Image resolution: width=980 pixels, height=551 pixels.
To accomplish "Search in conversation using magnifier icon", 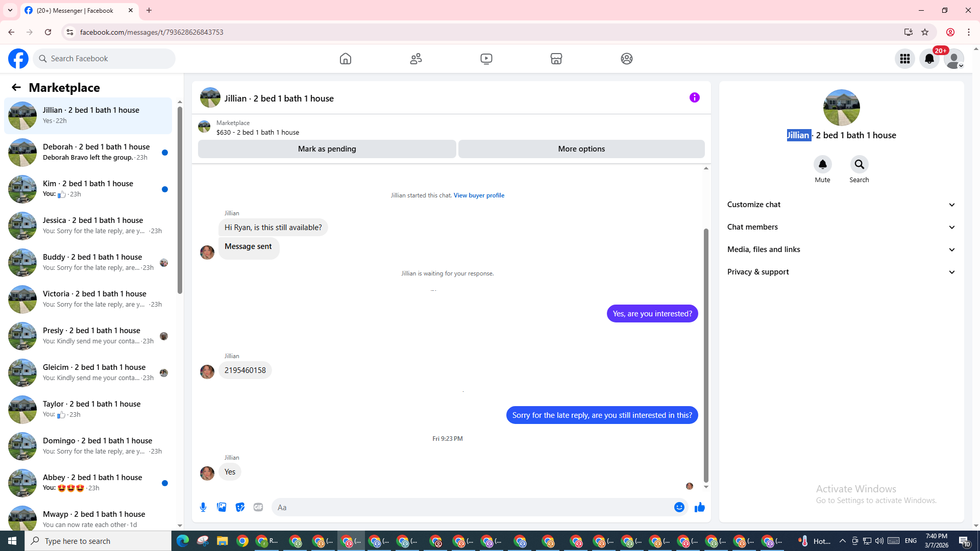I will 859,164.
